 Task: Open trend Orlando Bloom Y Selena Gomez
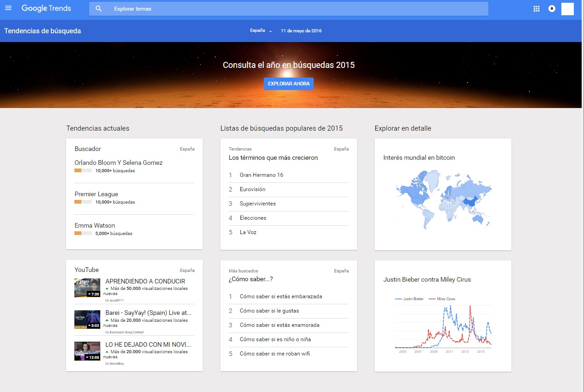click(119, 163)
